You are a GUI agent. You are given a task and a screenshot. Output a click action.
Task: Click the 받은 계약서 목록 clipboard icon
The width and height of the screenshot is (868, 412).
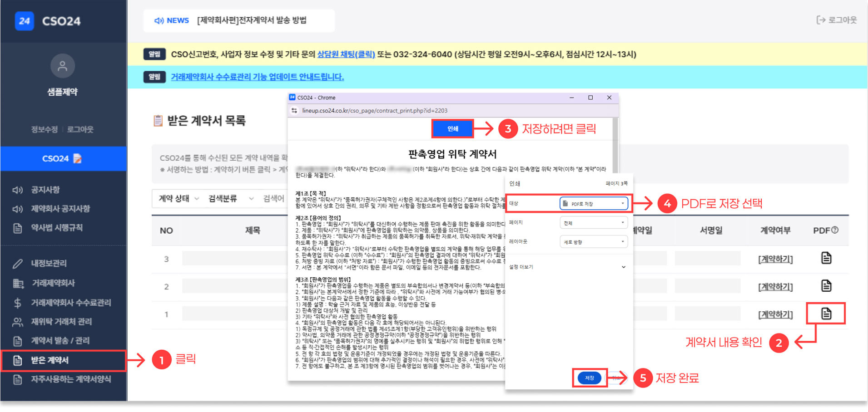[x=158, y=121]
